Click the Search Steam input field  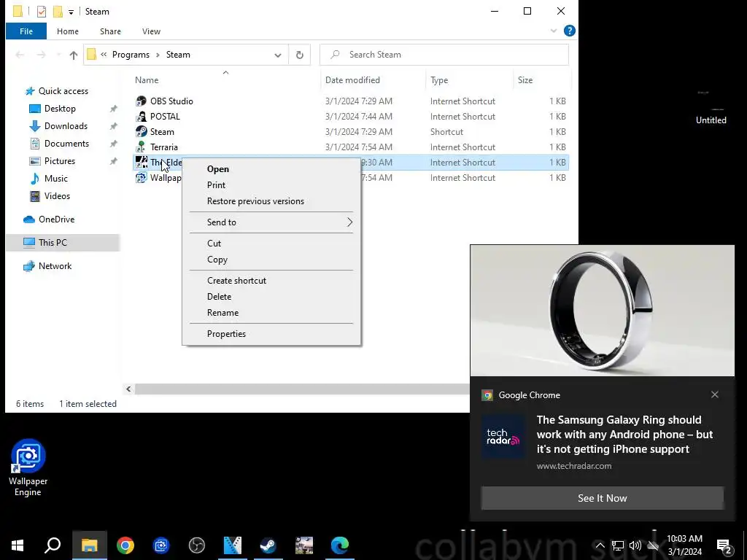(x=444, y=55)
